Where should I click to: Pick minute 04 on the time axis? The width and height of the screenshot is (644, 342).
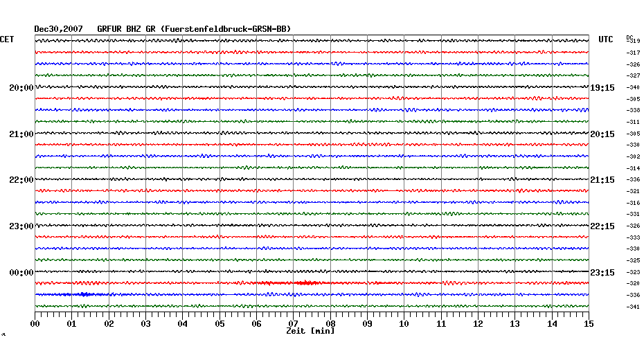(x=183, y=324)
